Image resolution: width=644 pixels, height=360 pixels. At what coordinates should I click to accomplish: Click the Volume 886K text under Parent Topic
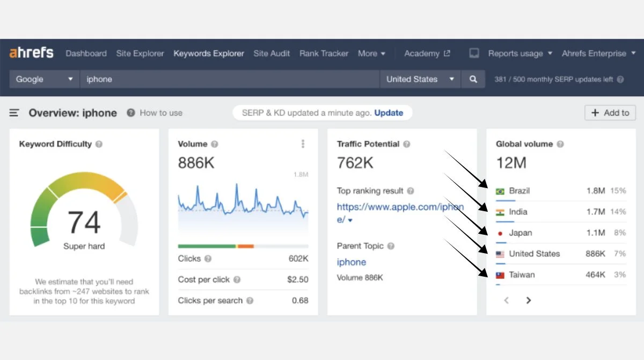pos(360,278)
